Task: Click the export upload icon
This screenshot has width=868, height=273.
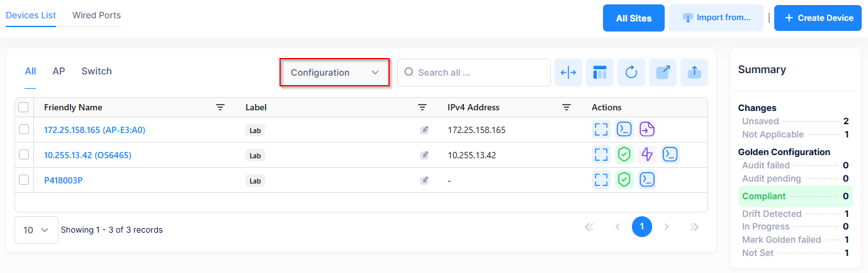Action: point(694,73)
